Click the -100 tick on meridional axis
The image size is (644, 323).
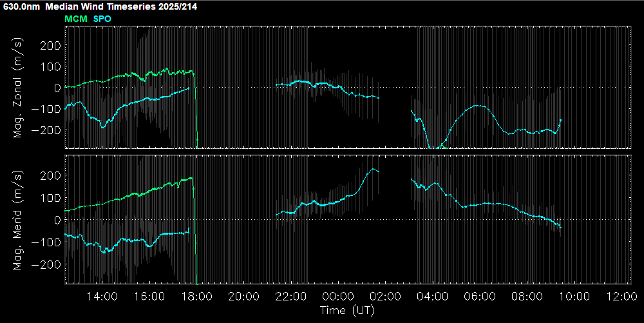click(46, 242)
